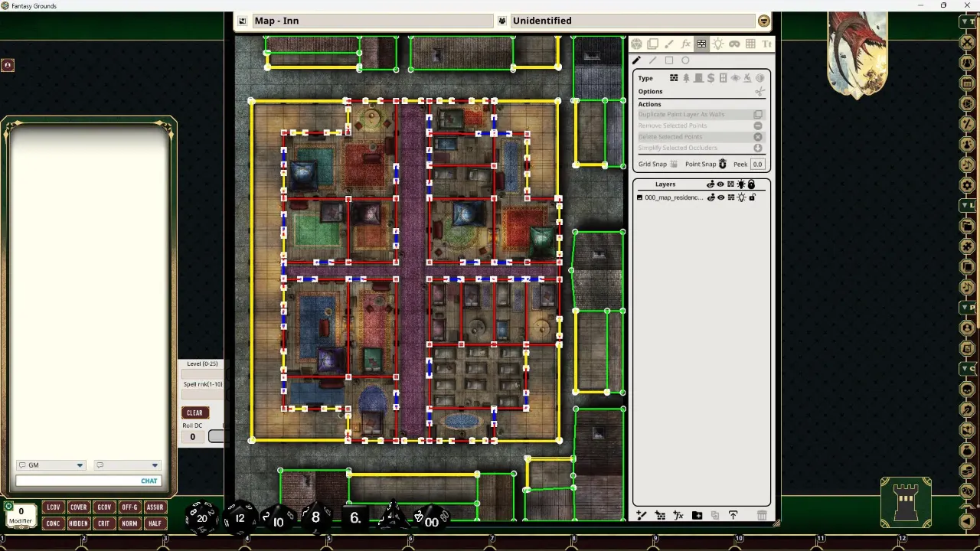
Task: Select the pencil freehand draw tool
Action: coord(636,60)
